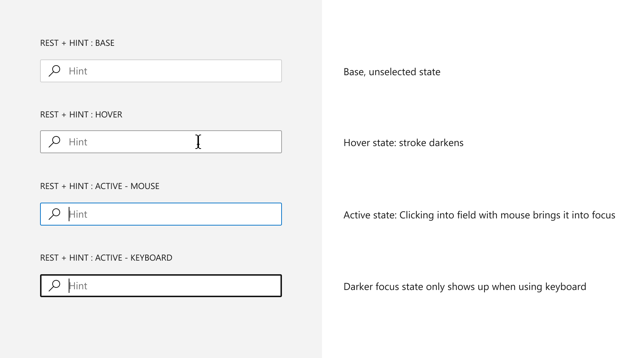
Task: Click the text cursor shown in the HOVER field
Action: [x=198, y=142]
